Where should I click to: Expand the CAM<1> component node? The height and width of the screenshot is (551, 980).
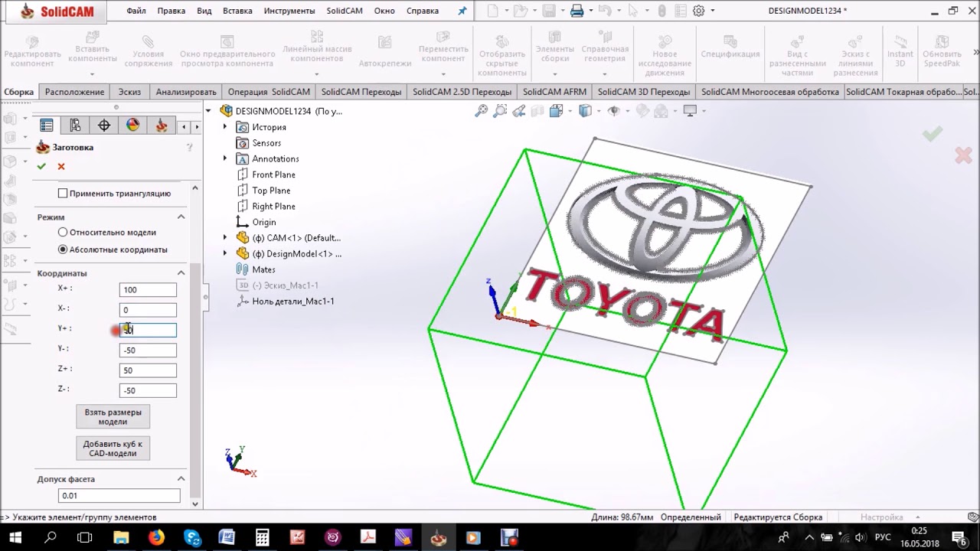tap(224, 237)
